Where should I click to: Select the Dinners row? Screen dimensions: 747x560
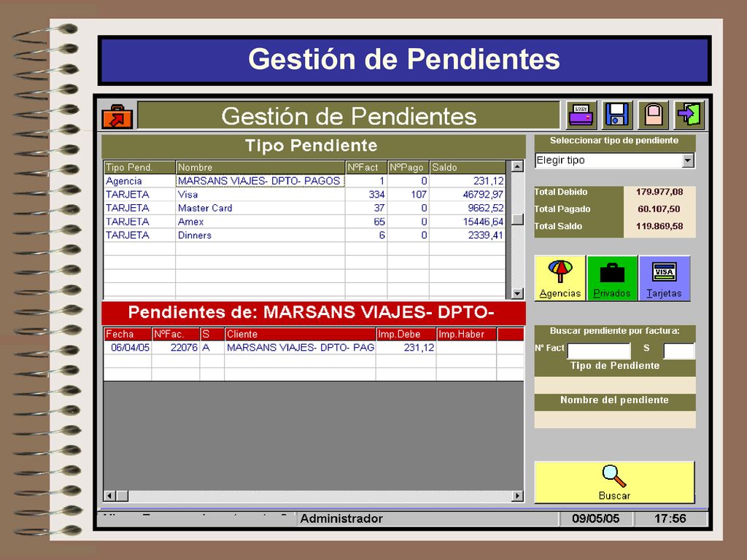click(x=304, y=236)
